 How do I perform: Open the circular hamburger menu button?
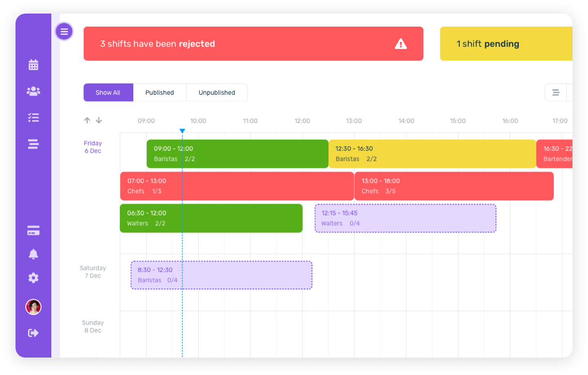pos(64,31)
